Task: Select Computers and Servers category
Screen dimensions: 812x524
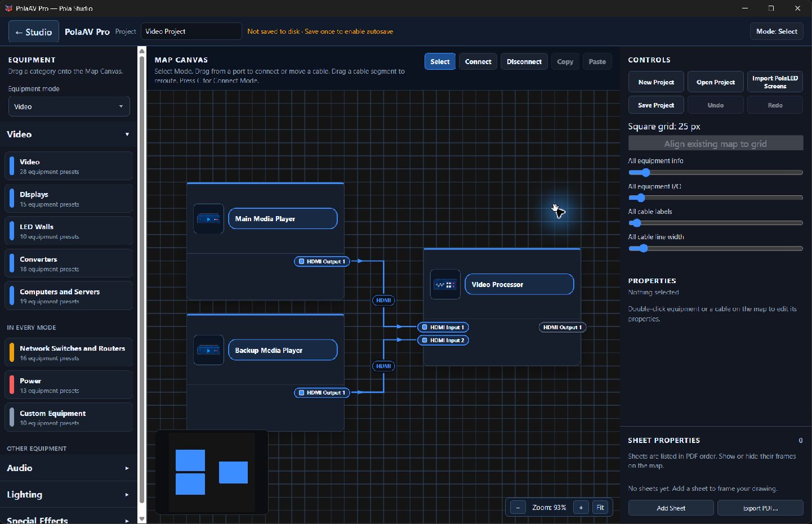Action: click(x=69, y=296)
